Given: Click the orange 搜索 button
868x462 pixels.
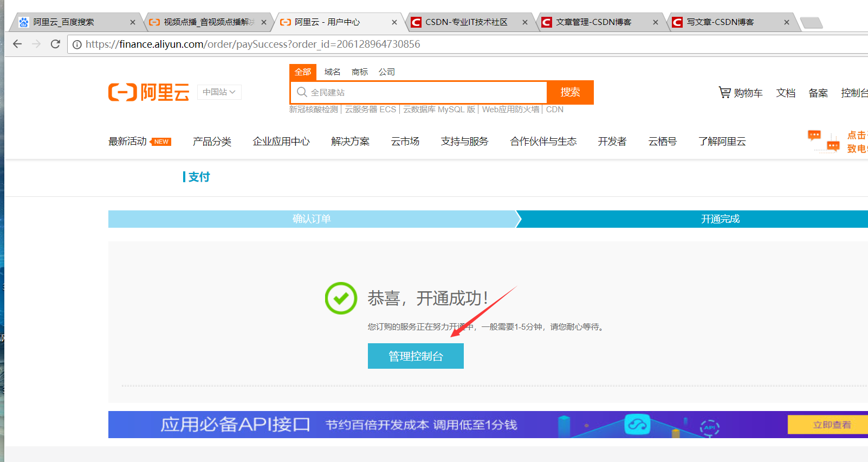Looking at the screenshot, I should (x=570, y=92).
